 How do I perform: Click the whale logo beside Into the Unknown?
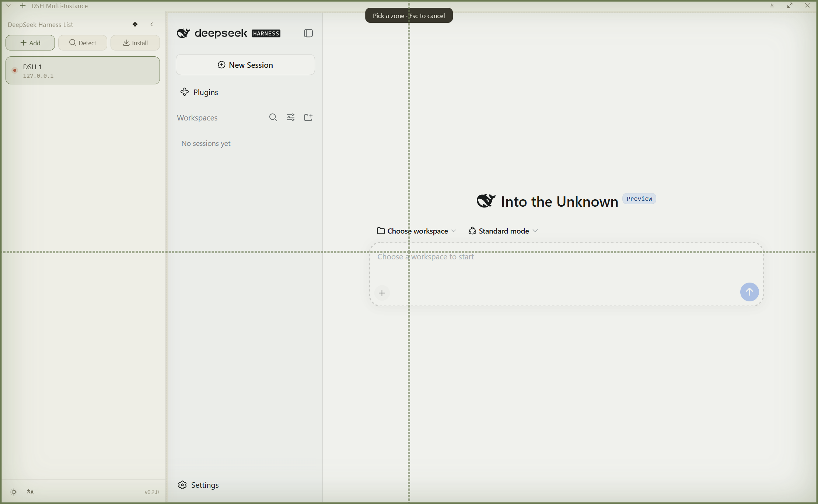tap(486, 201)
